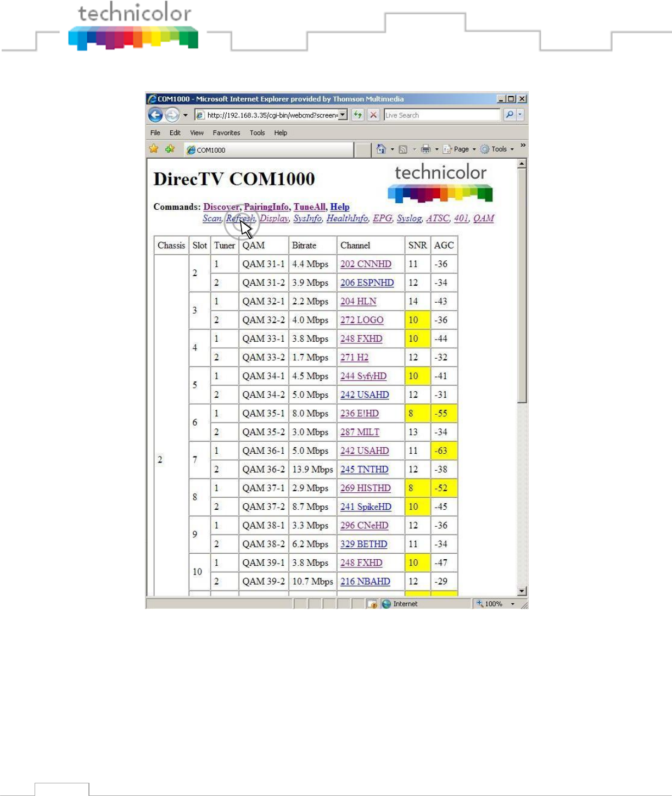Click the Syslog link
The height and width of the screenshot is (796, 672).
(x=409, y=219)
